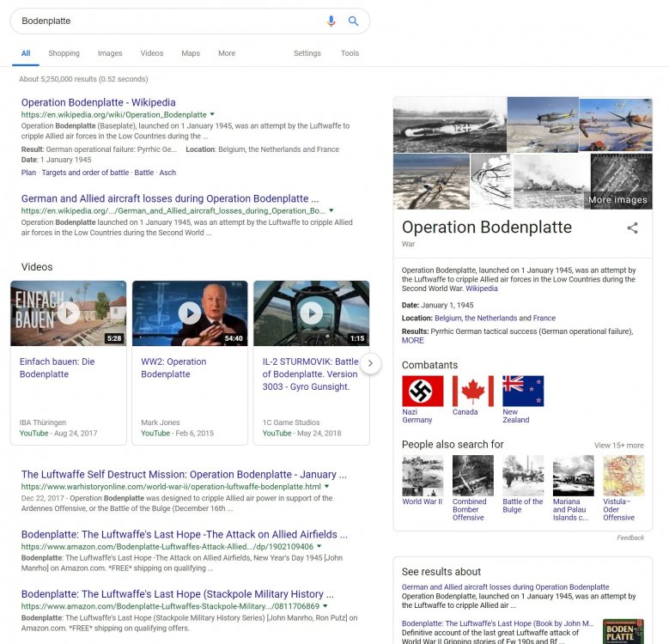Open Bodenplatte Last Hope Attack on Airfields result
This screenshot has height=644, width=669.
tap(185, 534)
